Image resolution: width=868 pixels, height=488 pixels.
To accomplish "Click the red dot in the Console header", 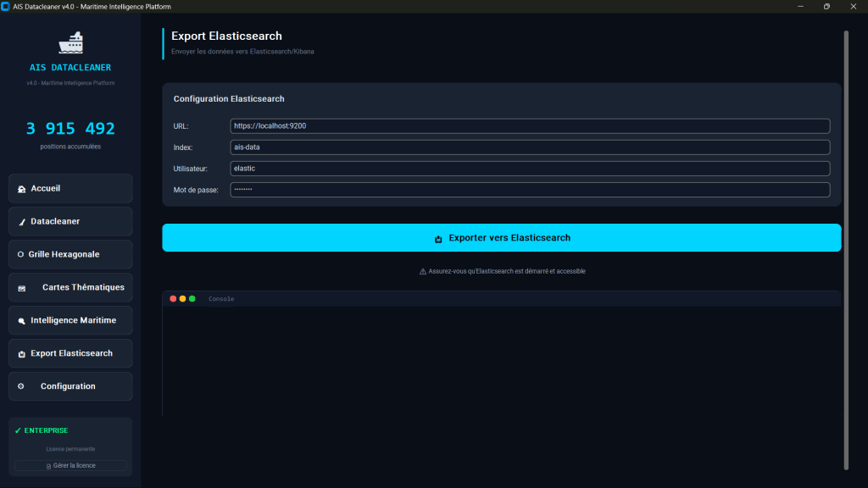I will [174, 298].
